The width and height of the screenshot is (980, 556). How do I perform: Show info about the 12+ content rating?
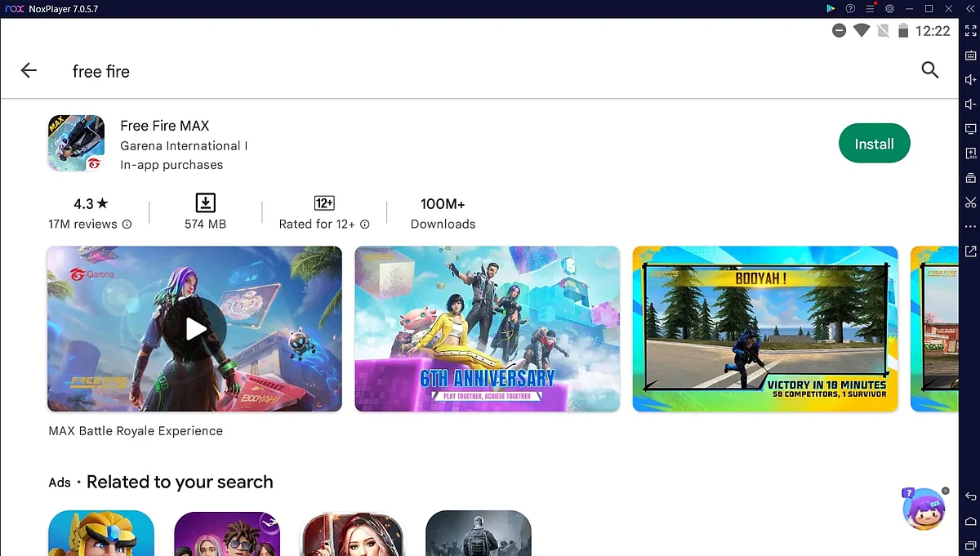(x=365, y=224)
